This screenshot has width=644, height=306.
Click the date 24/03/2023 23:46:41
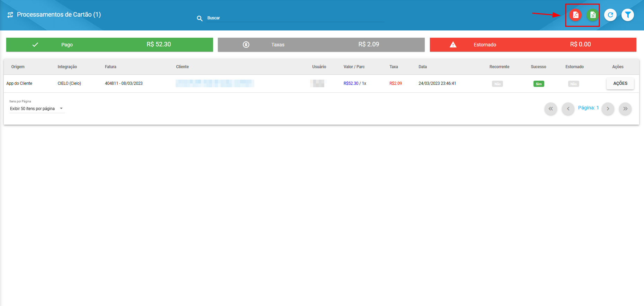click(x=437, y=83)
